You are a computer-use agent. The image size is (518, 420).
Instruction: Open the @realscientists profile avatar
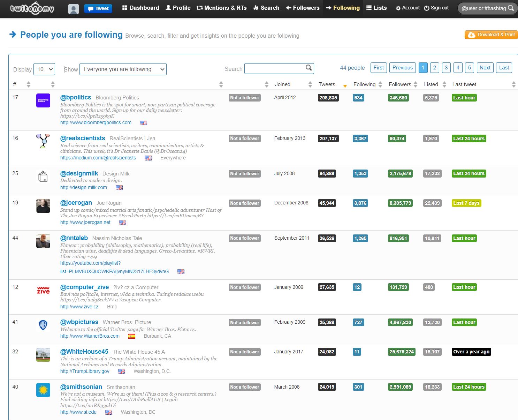coord(43,141)
